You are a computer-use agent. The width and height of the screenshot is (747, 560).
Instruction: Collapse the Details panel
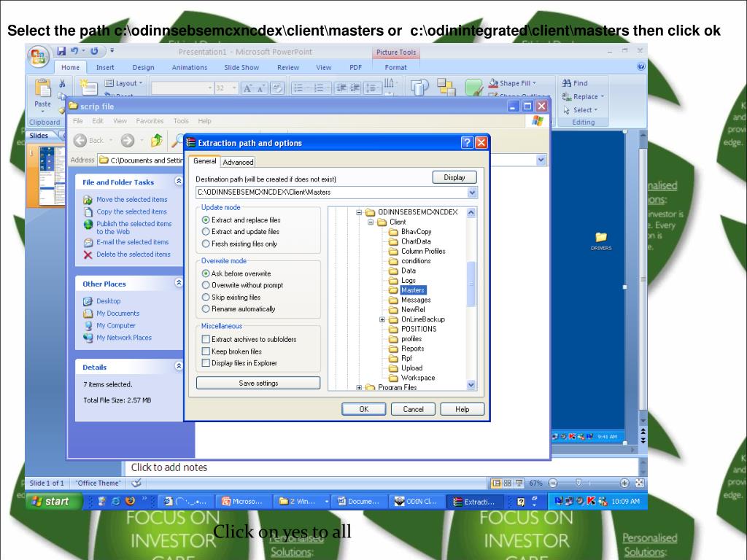(179, 366)
